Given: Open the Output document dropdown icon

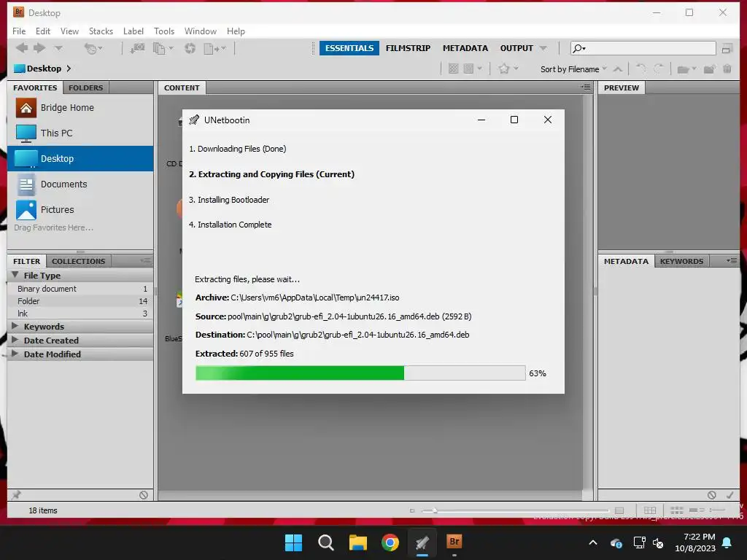Looking at the screenshot, I should click(214, 48).
